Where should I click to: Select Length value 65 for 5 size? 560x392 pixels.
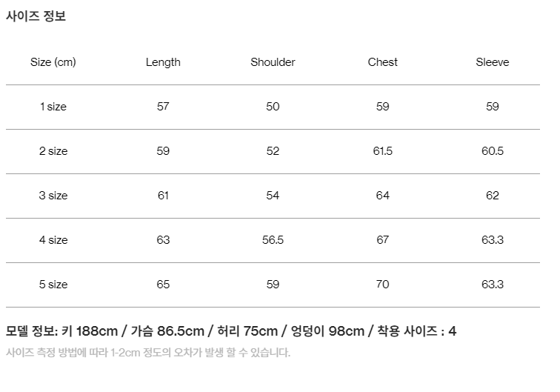coord(163,285)
